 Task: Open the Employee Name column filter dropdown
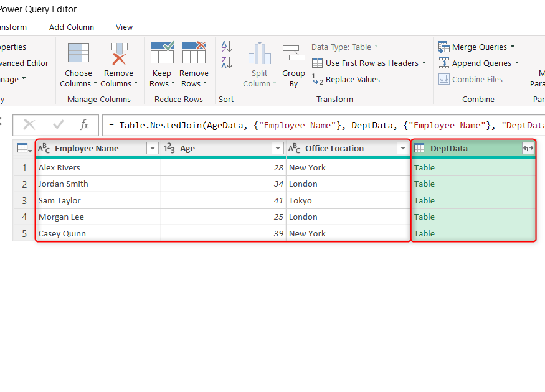tap(153, 149)
